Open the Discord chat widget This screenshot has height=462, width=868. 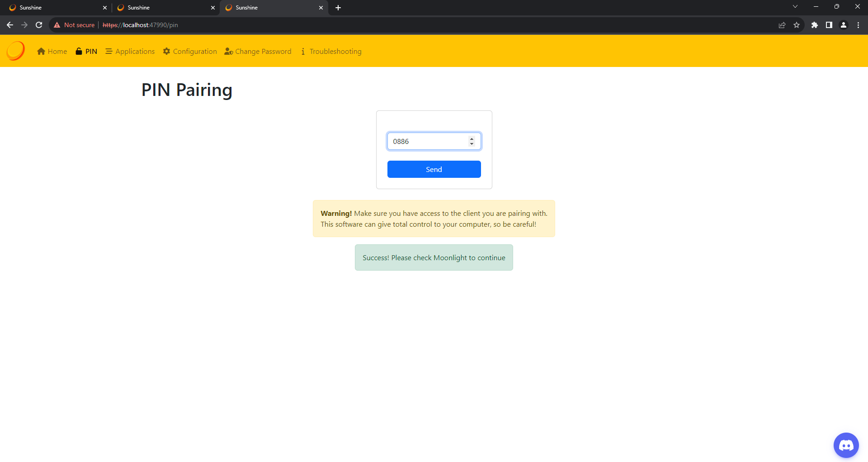click(846, 445)
